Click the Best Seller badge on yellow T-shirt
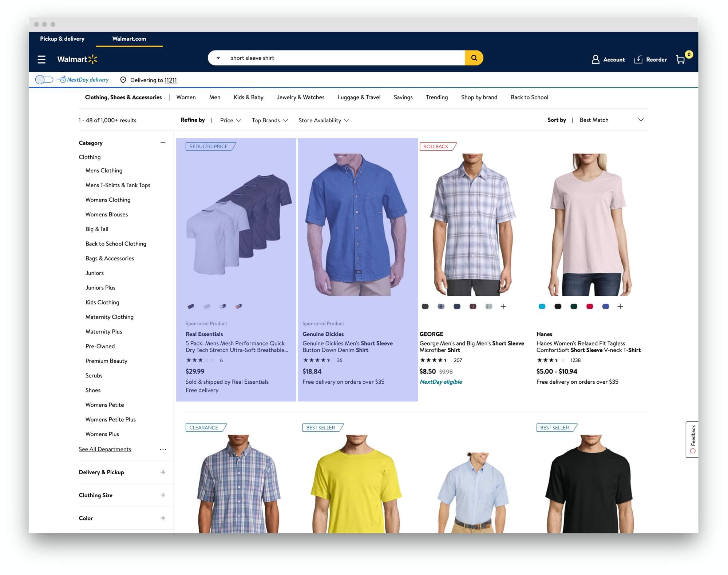The height and width of the screenshot is (575, 728). 323,428
